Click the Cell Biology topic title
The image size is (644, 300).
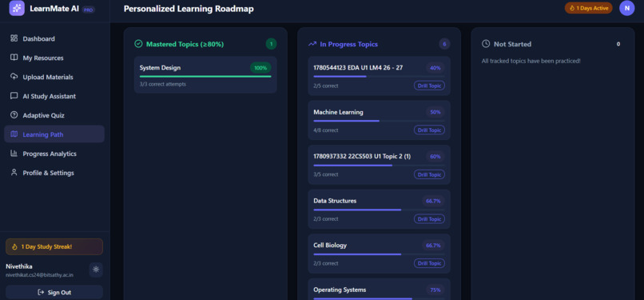330,246
